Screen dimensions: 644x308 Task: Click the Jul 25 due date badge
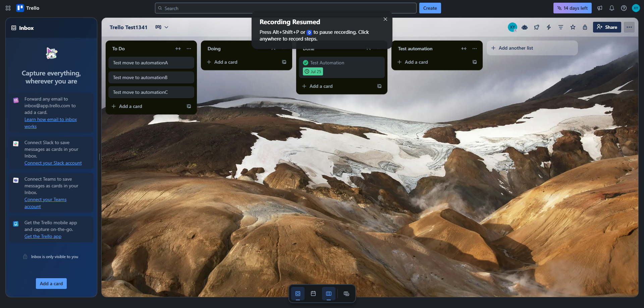coord(313,71)
